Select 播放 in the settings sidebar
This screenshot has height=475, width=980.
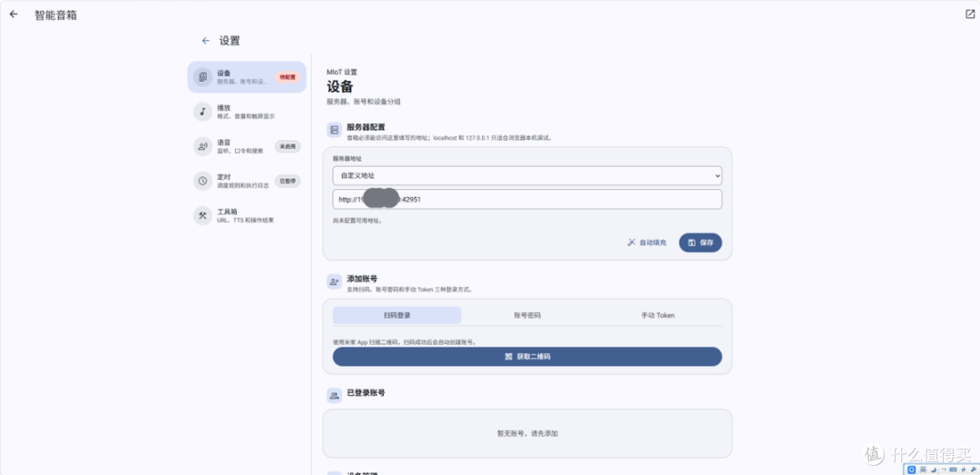point(247,112)
